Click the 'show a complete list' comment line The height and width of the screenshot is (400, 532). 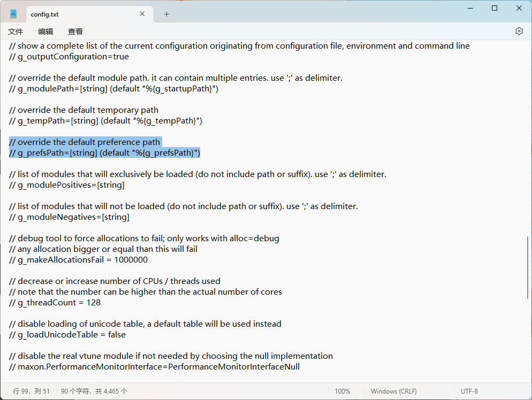pyautogui.click(x=240, y=46)
